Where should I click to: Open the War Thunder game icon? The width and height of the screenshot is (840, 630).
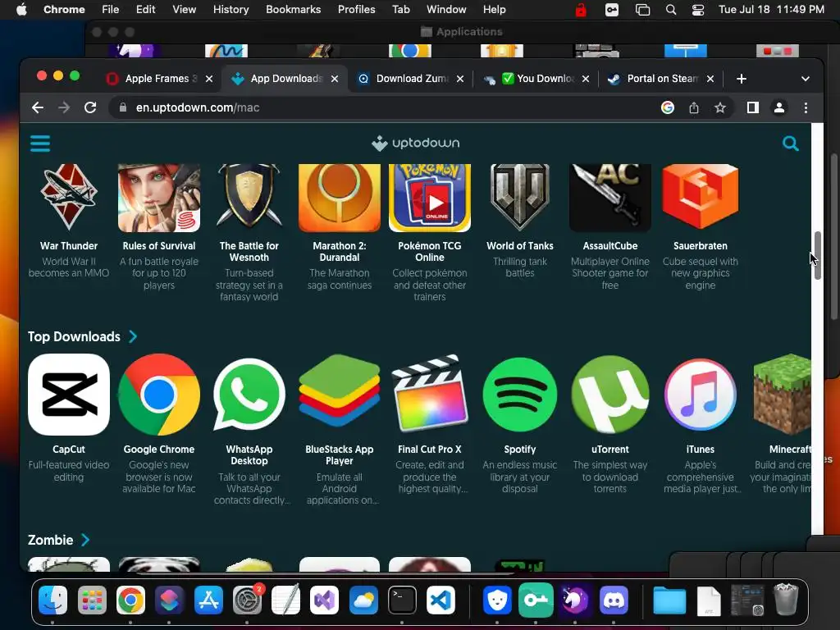pyautogui.click(x=69, y=198)
